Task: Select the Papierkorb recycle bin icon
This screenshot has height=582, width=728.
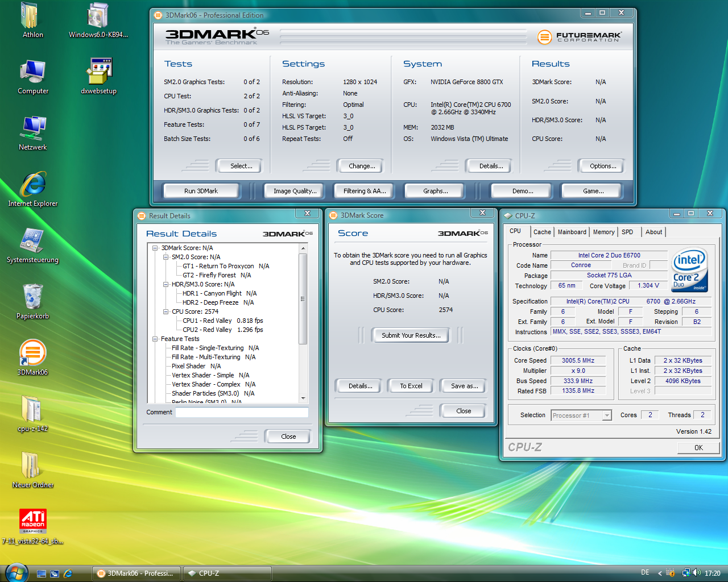Action: pyautogui.click(x=33, y=301)
